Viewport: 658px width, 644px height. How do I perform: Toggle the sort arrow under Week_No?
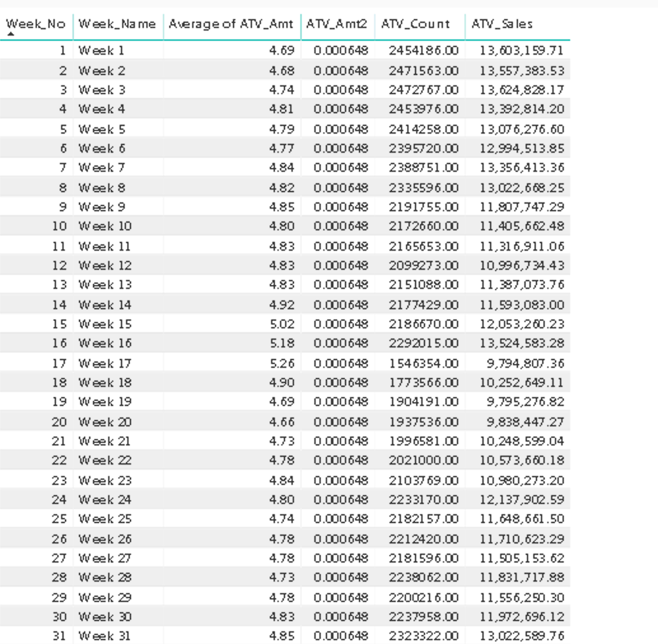point(11,34)
